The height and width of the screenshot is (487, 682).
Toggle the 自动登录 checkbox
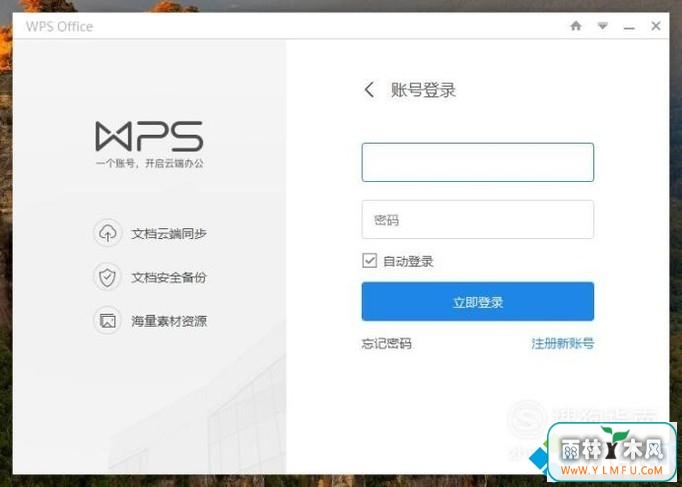(x=369, y=260)
